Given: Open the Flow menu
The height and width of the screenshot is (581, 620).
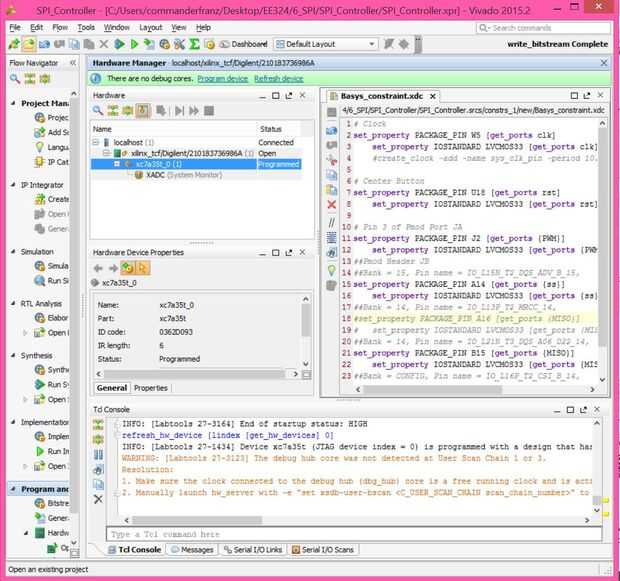Looking at the screenshot, I should click(59, 27).
